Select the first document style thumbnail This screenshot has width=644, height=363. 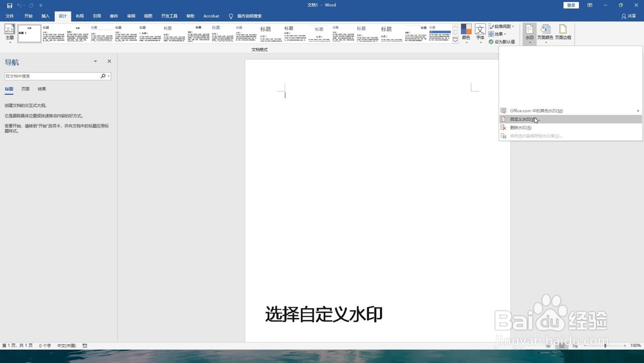pos(29,34)
